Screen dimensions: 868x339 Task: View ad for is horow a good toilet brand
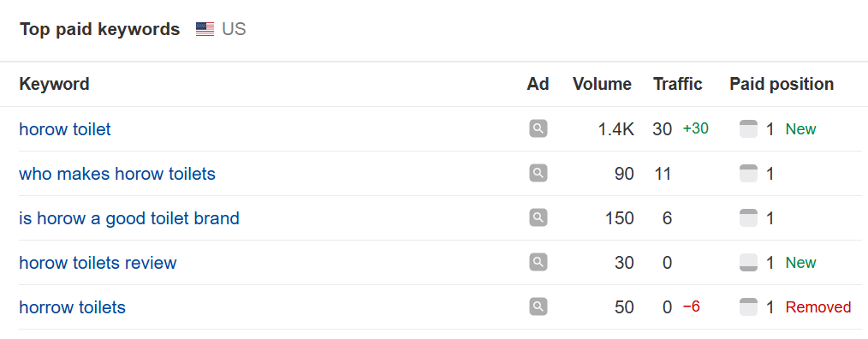pos(538,217)
